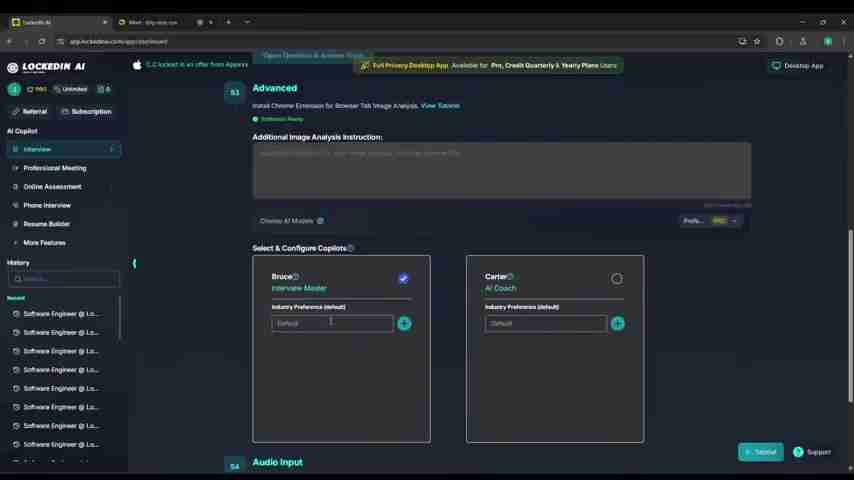
Task: Click the sidebar collapse arrow handle
Action: pyautogui.click(x=134, y=263)
